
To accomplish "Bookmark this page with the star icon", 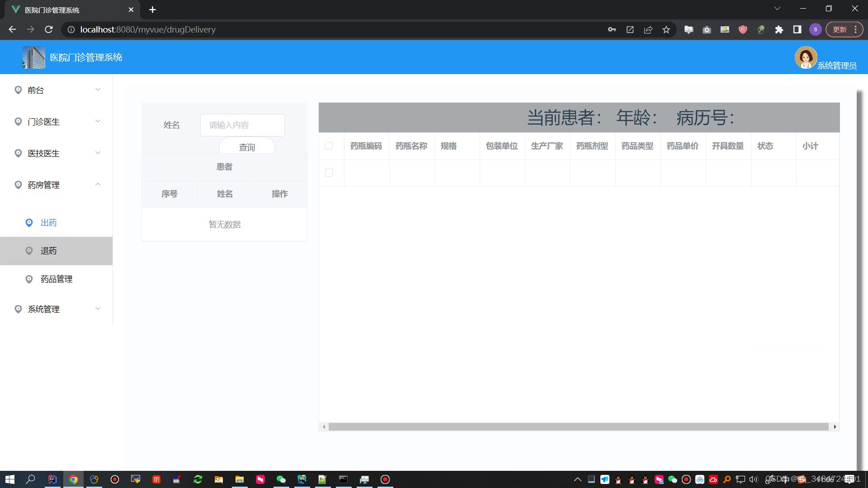I will click(666, 30).
